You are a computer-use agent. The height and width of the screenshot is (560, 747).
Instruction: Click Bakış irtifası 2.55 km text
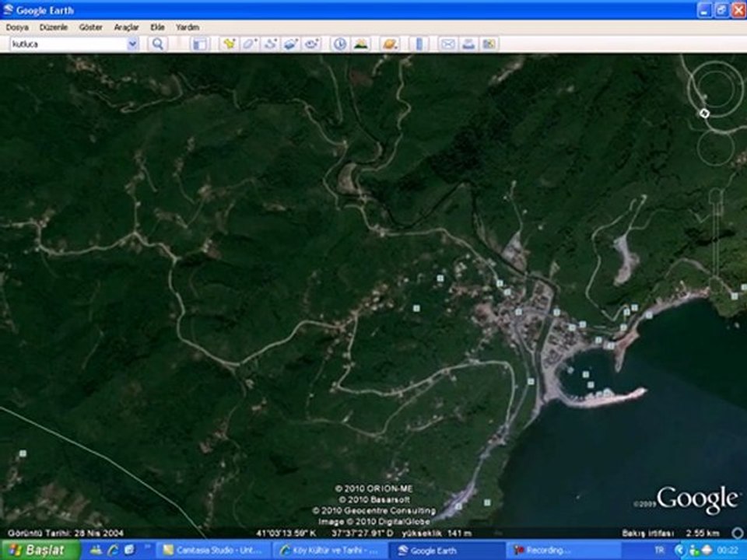coord(671,533)
